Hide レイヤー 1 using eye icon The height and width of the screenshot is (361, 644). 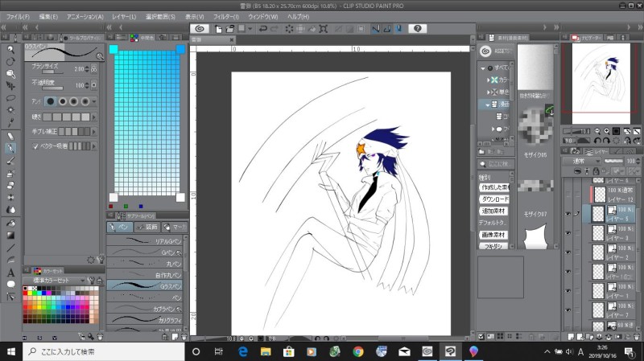point(568,291)
